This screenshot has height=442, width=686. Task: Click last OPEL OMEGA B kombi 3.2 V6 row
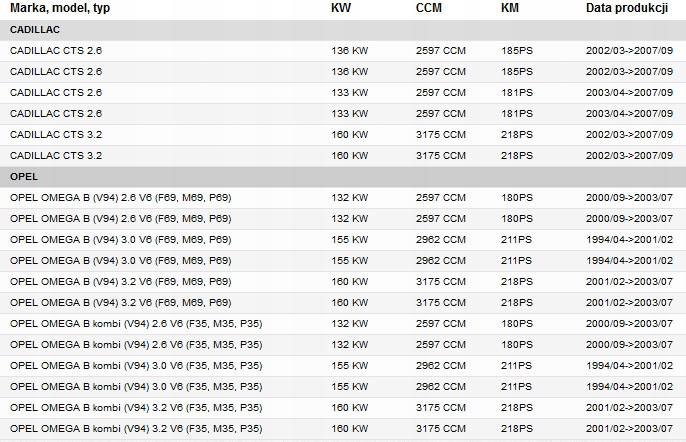[343, 429]
